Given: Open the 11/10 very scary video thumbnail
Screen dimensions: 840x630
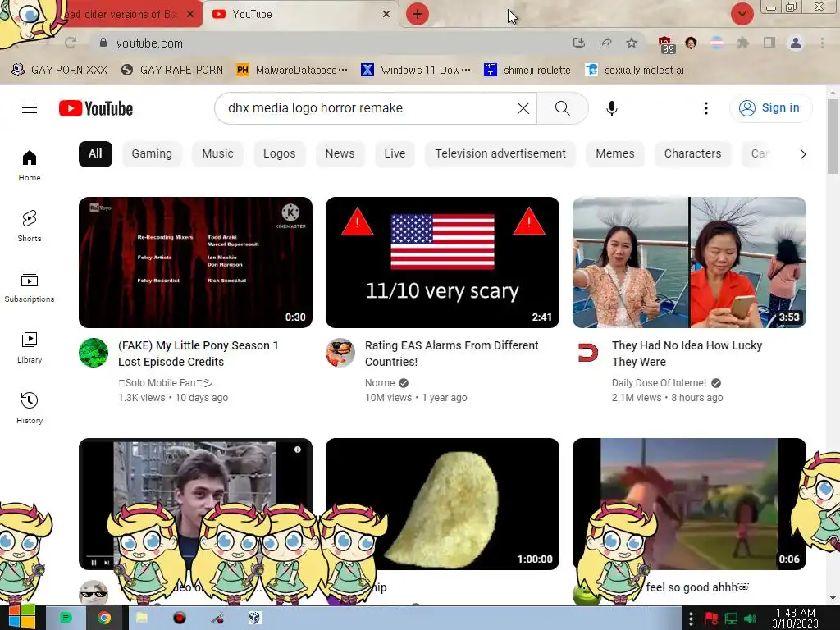Looking at the screenshot, I should pyautogui.click(x=442, y=262).
